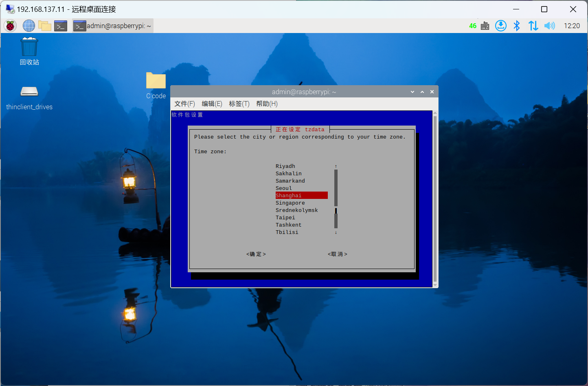Launch the web browser globe icon

(x=29, y=26)
